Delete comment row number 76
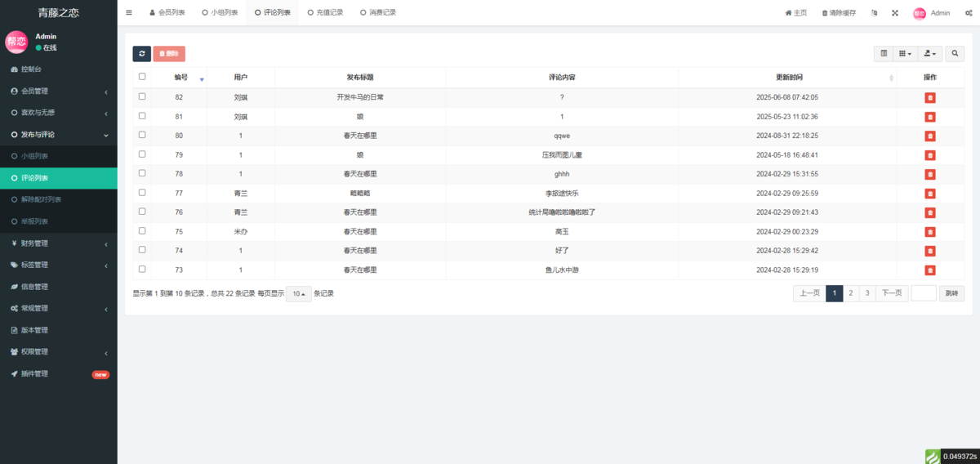The height and width of the screenshot is (464, 980). pyautogui.click(x=930, y=212)
